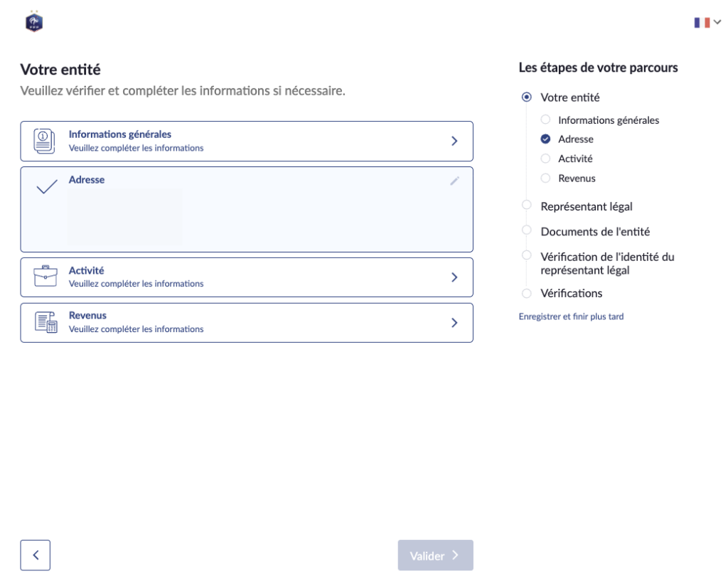Go to Votre entité step label
Viewport: 728px width, 586px height.
pyautogui.click(x=570, y=97)
